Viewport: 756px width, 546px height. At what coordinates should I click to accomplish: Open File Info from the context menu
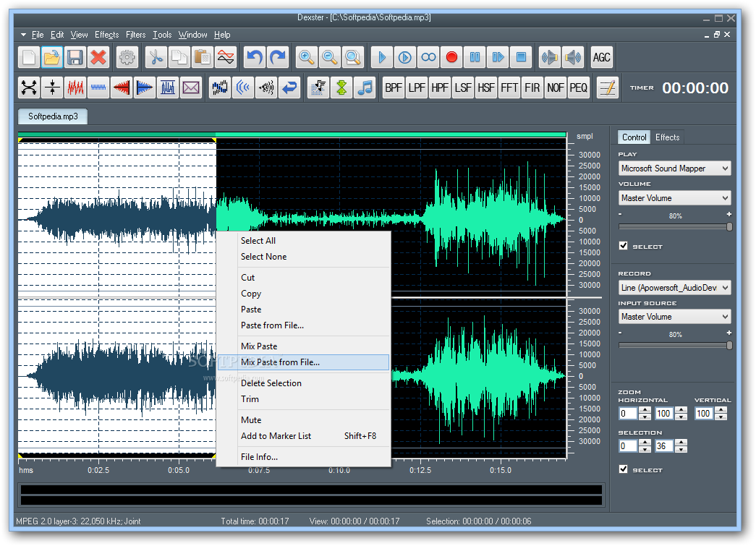[x=304, y=457]
